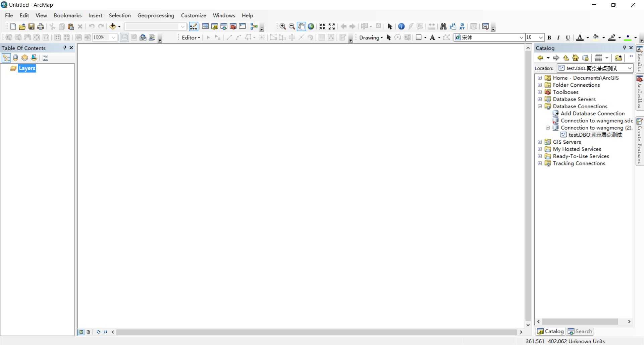Open the Search window toolbar icon
The image size is (644, 345).
tap(224, 26)
